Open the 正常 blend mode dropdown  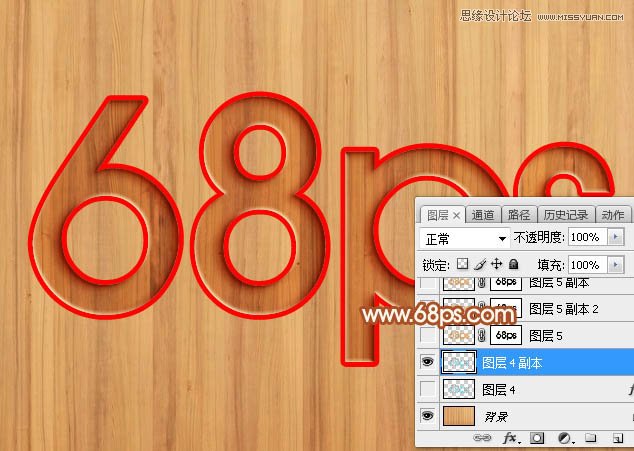[x=464, y=238]
